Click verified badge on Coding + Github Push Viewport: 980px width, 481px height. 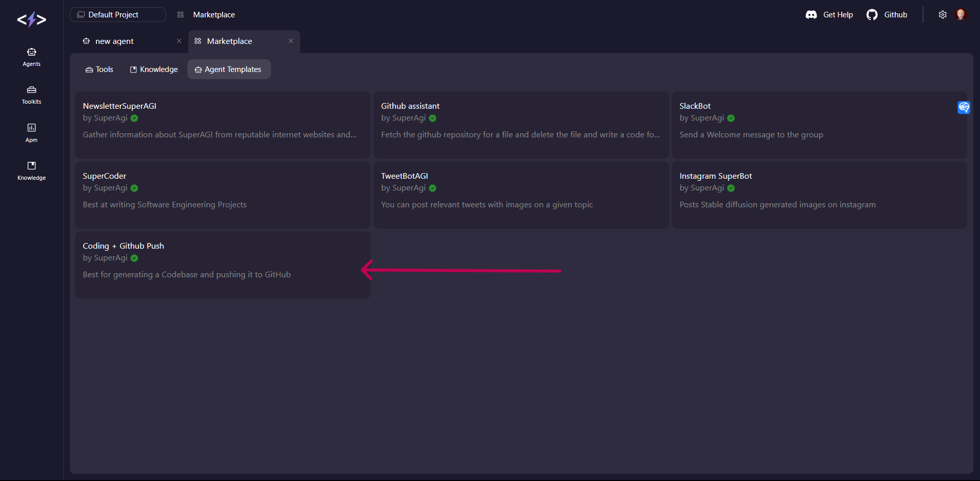point(134,258)
